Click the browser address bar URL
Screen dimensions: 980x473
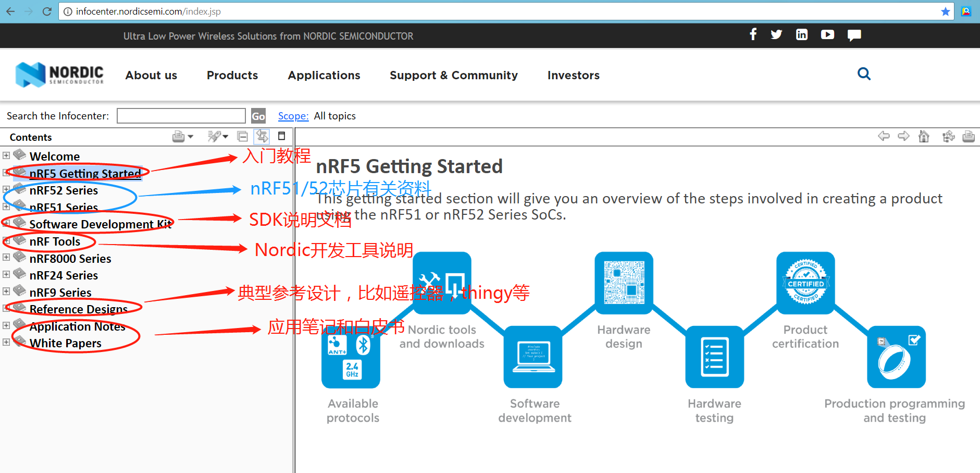pos(148,11)
